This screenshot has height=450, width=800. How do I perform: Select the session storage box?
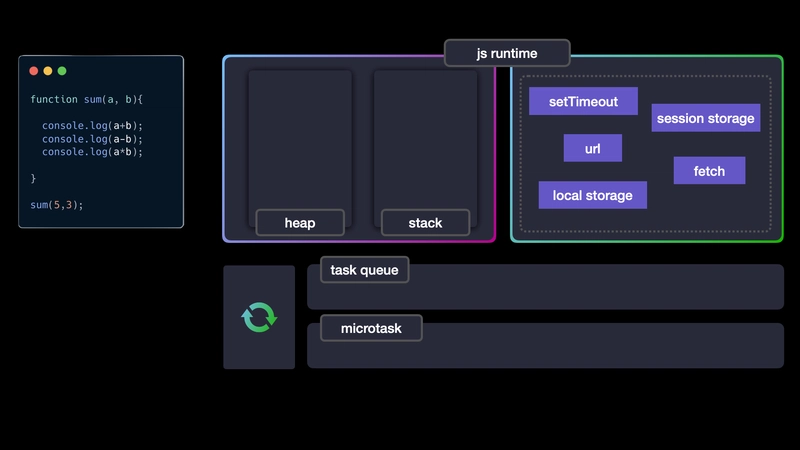[x=706, y=118]
